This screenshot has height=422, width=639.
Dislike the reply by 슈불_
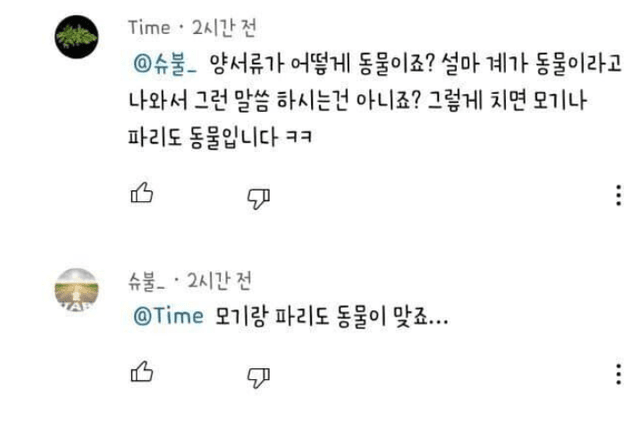coord(258,376)
